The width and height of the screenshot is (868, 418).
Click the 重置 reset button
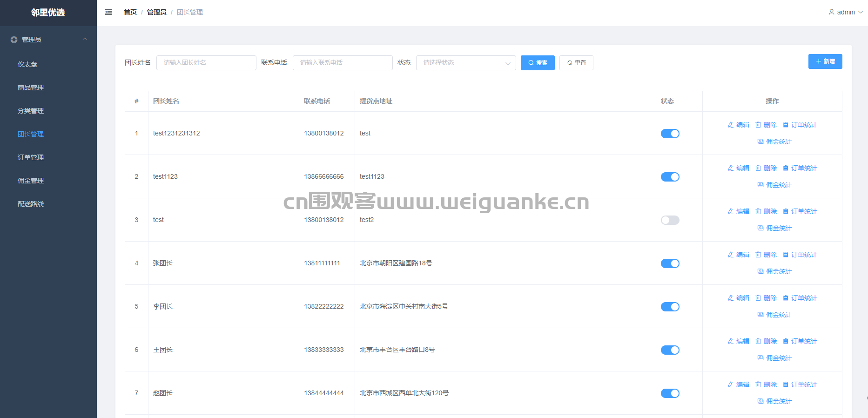tap(576, 63)
